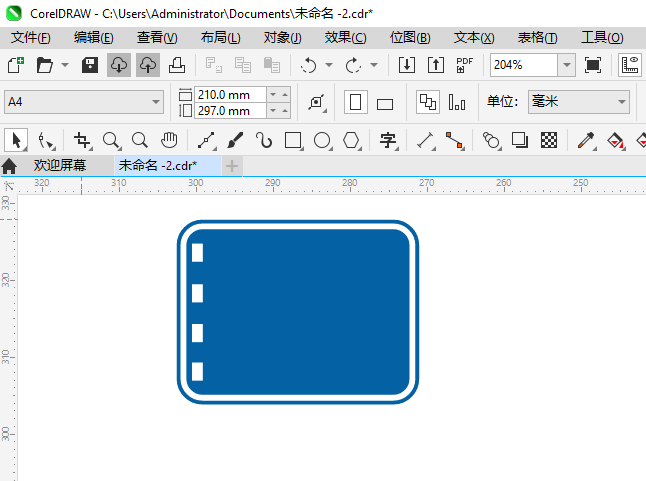Increase page width with up arrow
Image resolution: width=646 pixels, height=481 pixels.
point(285,95)
